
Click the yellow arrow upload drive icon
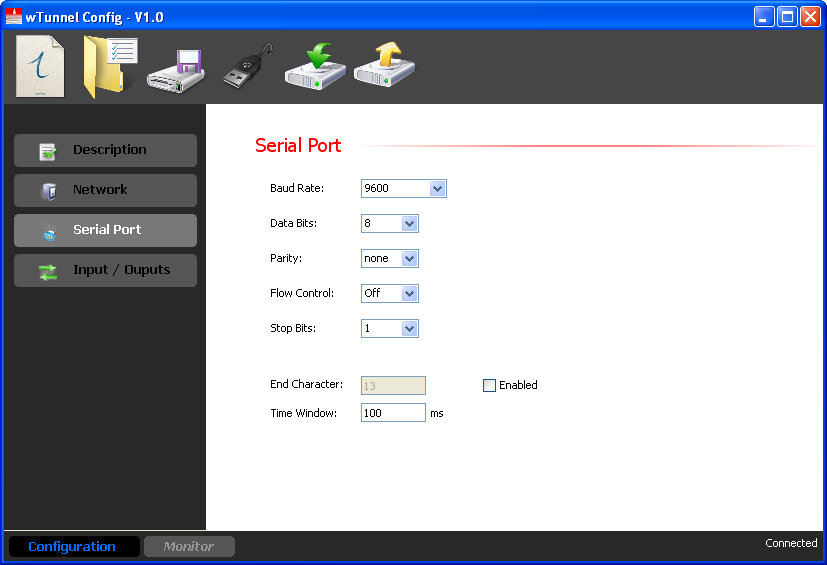(x=384, y=67)
